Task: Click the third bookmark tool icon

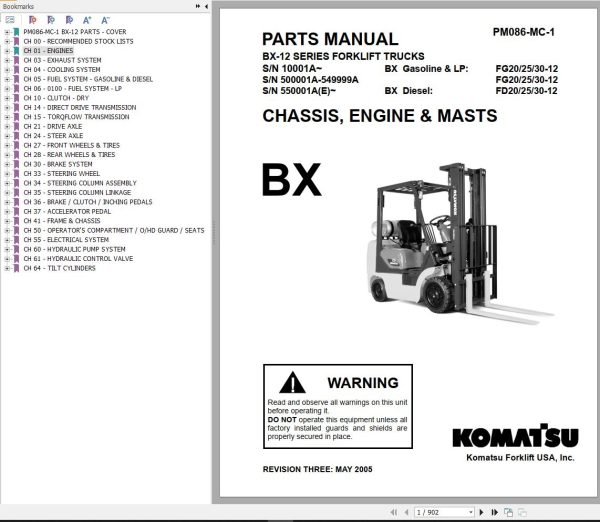Action: (x=69, y=20)
